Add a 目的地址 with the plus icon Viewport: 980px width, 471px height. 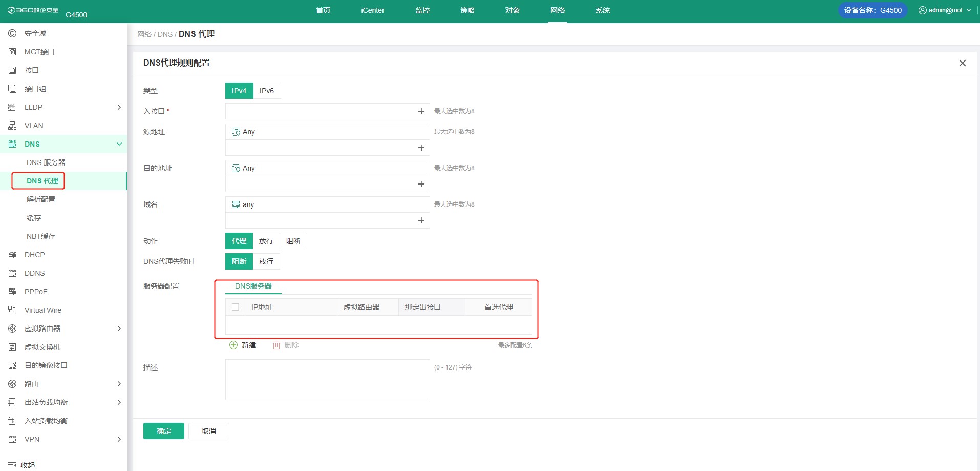(421, 184)
